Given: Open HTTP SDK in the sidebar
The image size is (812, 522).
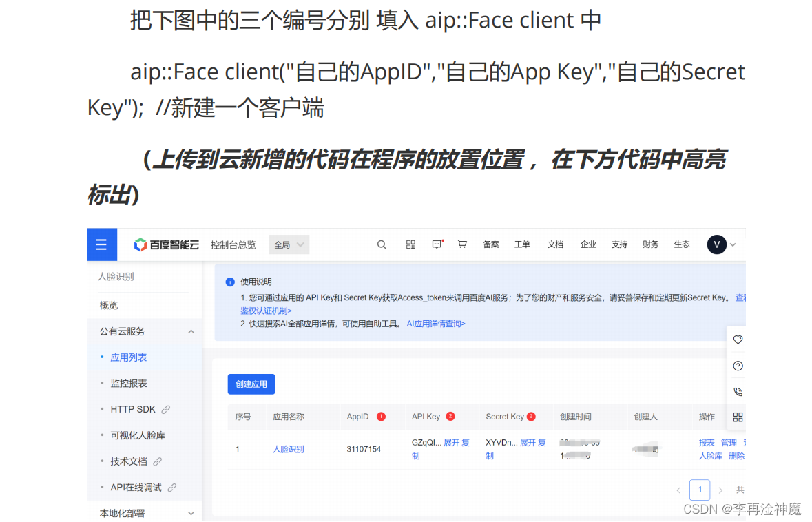Looking at the screenshot, I should 132,409.
